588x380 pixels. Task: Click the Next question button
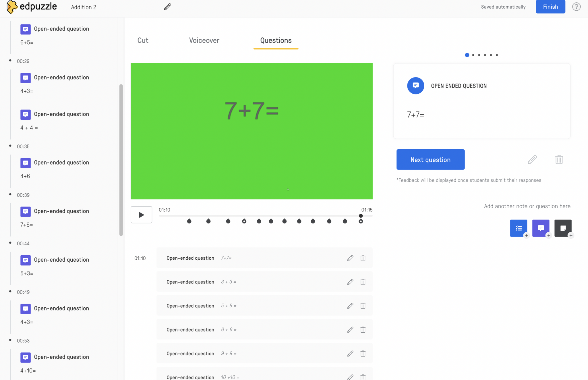(430, 159)
